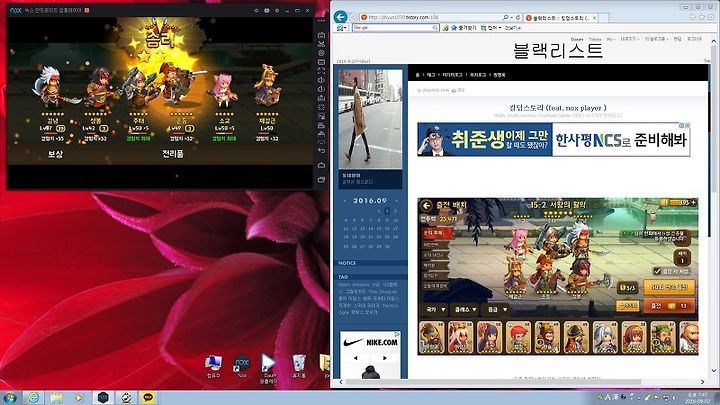
Task: Expand the 바로가기 dropdown in the blog header
Action: 630,39
